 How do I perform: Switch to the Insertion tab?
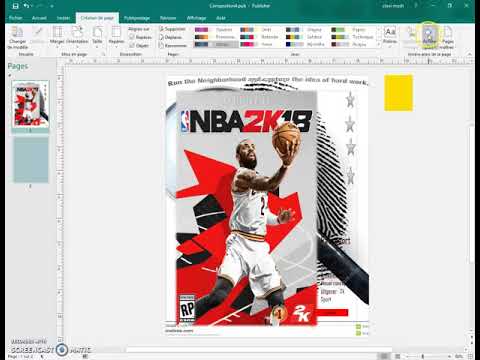(63, 18)
